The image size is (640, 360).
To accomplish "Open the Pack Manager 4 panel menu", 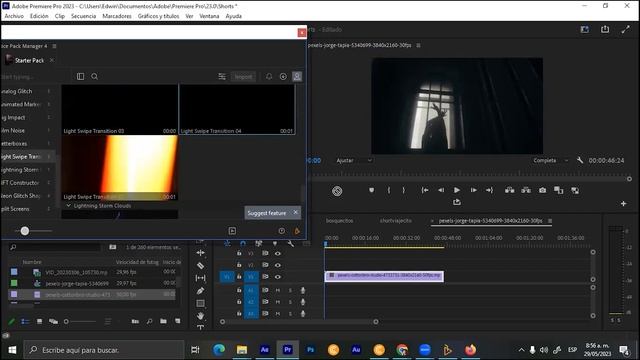I will coord(54,46).
